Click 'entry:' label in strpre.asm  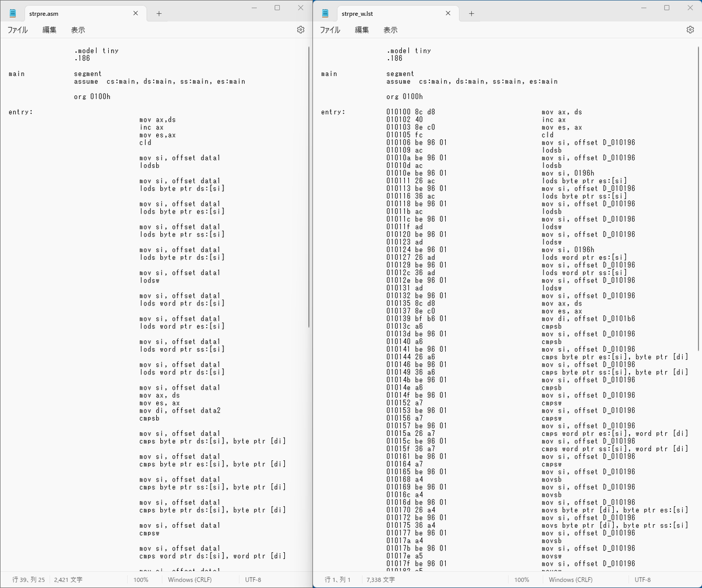(x=20, y=112)
